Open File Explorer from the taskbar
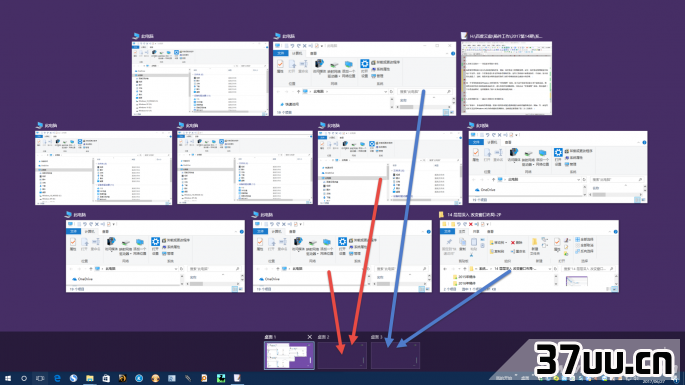Image resolution: width=685 pixels, height=385 pixels. click(x=90, y=378)
